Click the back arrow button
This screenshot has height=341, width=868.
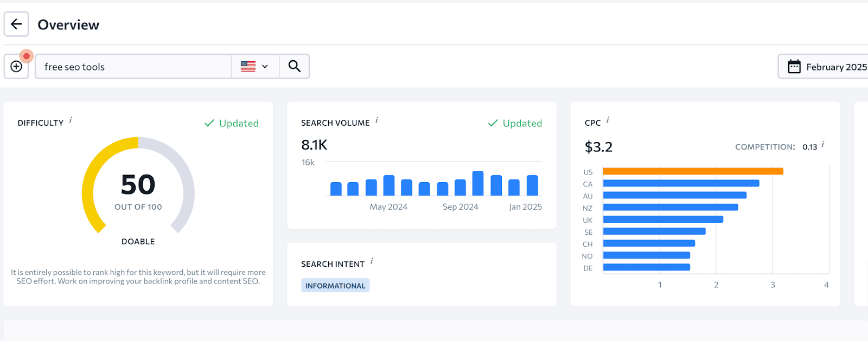pyautogui.click(x=16, y=24)
